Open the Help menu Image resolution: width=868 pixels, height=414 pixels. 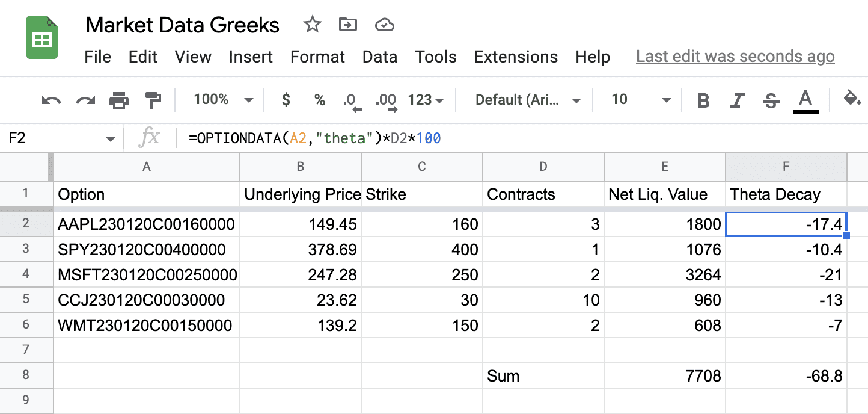click(593, 57)
